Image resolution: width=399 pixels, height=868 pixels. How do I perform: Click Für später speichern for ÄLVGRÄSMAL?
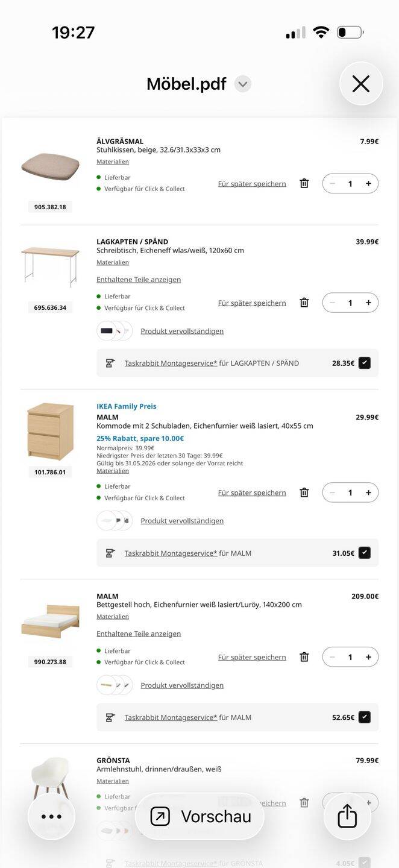click(x=252, y=184)
